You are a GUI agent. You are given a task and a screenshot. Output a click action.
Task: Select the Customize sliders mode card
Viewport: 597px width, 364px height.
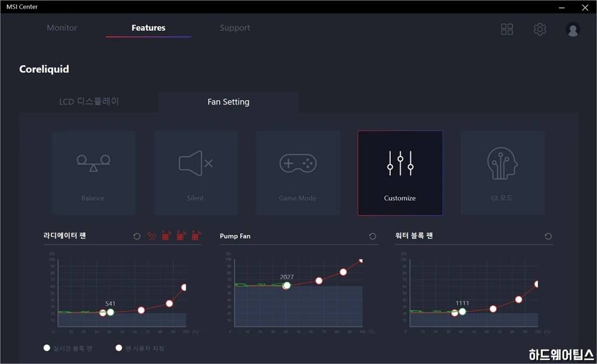coord(400,173)
